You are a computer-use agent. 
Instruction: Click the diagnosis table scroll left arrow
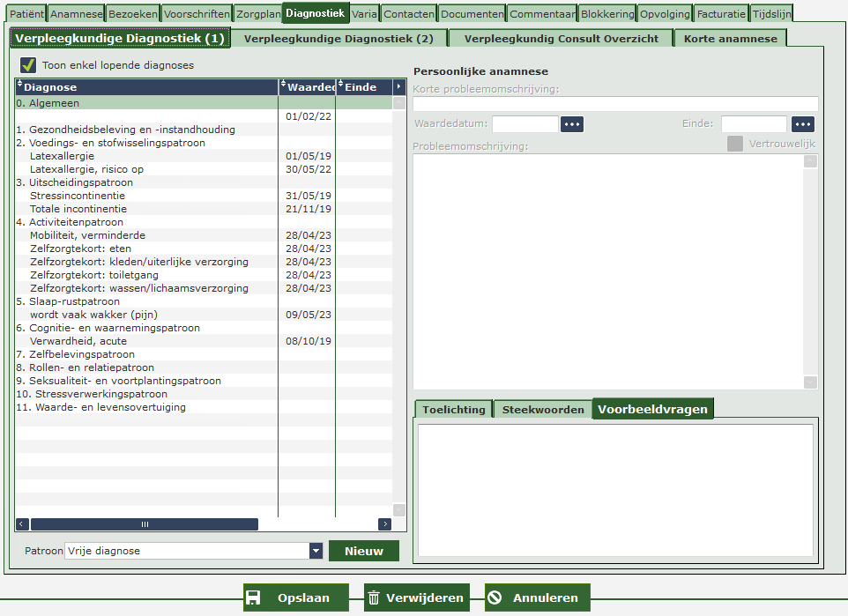(22, 524)
